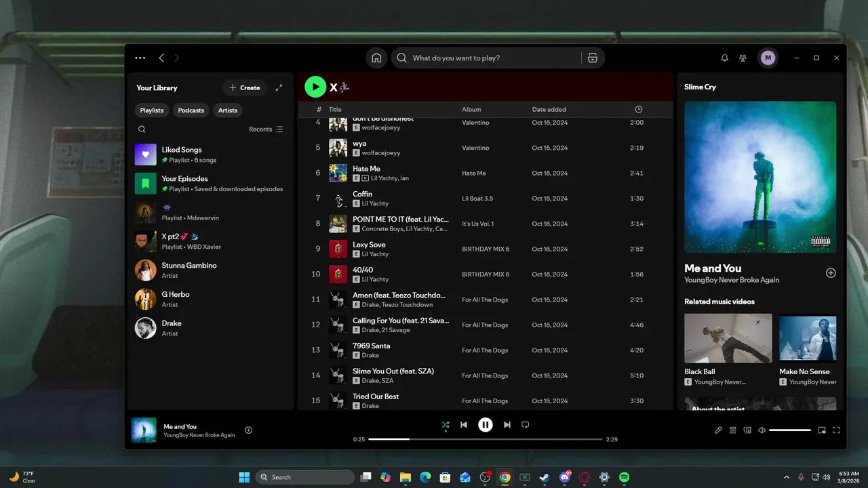The height and width of the screenshot is (488, 868).
Task: Open YoungBoy Never Broke Again link in side panel
Action: 732,280
